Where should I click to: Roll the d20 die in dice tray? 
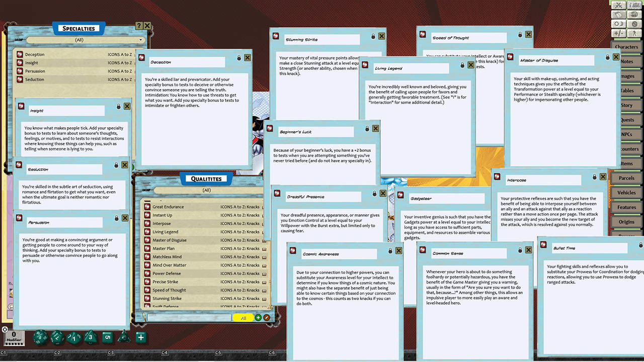coord(40,337)
